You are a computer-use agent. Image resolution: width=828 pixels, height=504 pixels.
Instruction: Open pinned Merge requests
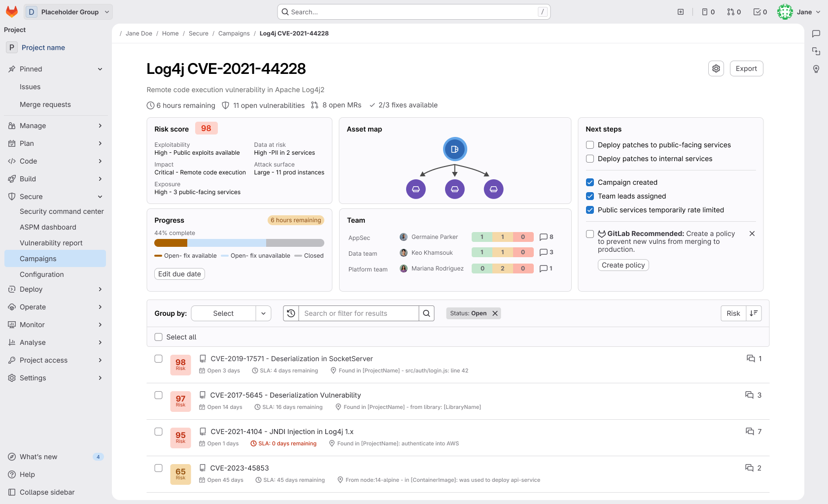45,104
